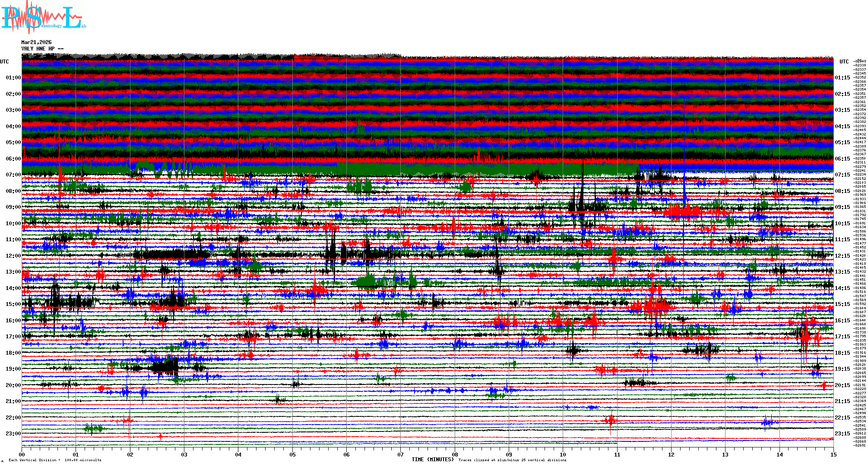Image resolution: width=868 pixels, height=466 pixels.
Task: Click the minute 15 tick on bottom axis
Action: [x=833, y=454]
